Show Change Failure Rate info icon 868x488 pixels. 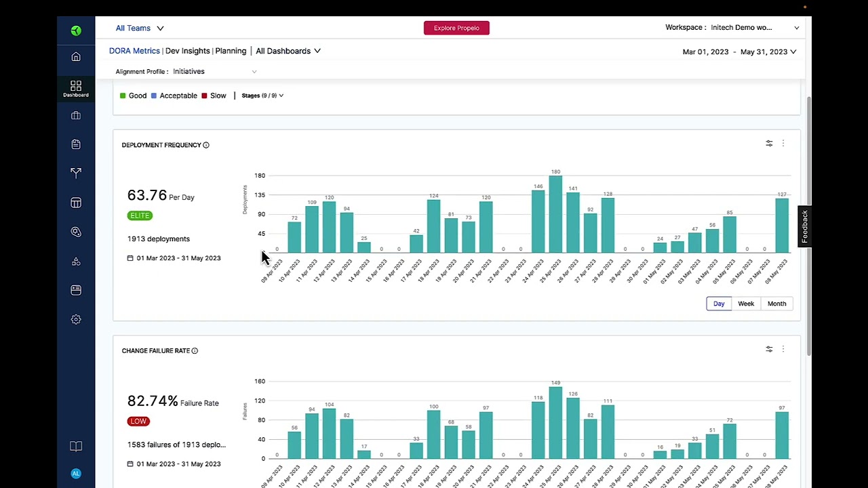pos(195,351)
